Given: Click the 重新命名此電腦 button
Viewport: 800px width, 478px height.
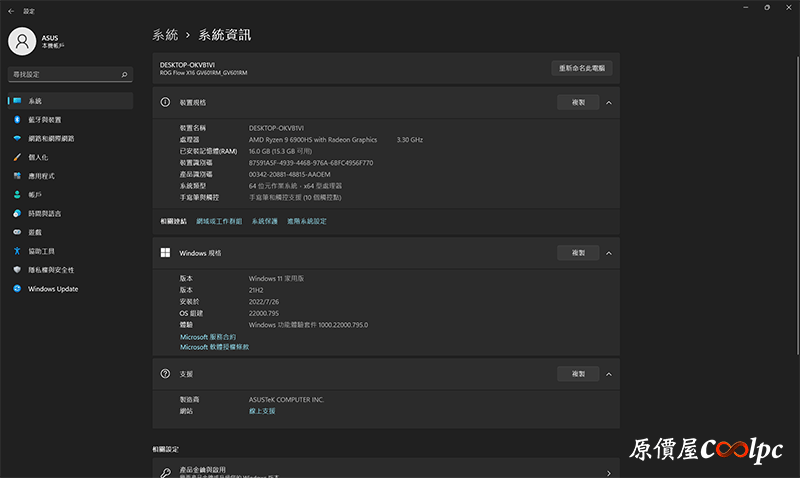Looking at the screenshot, I should tap(582, 68).
